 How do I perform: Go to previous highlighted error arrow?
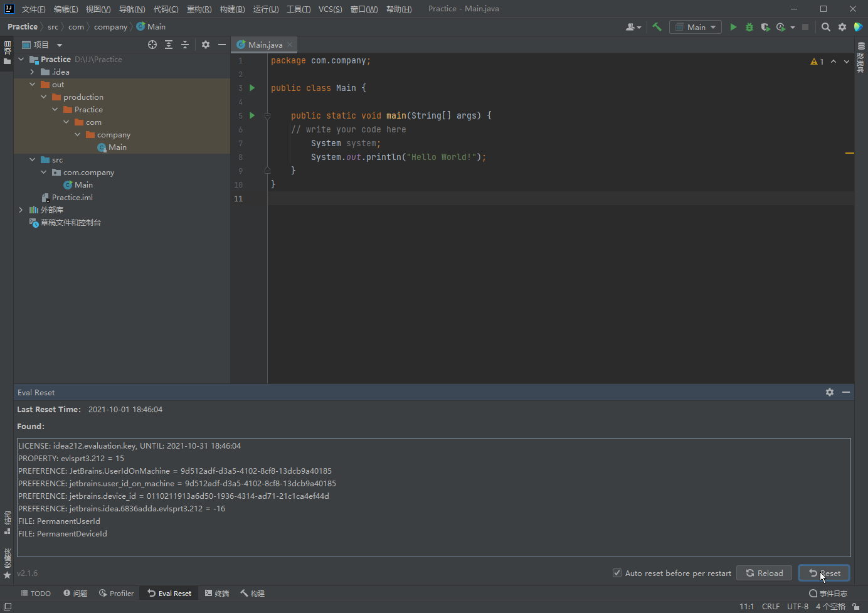834,61
